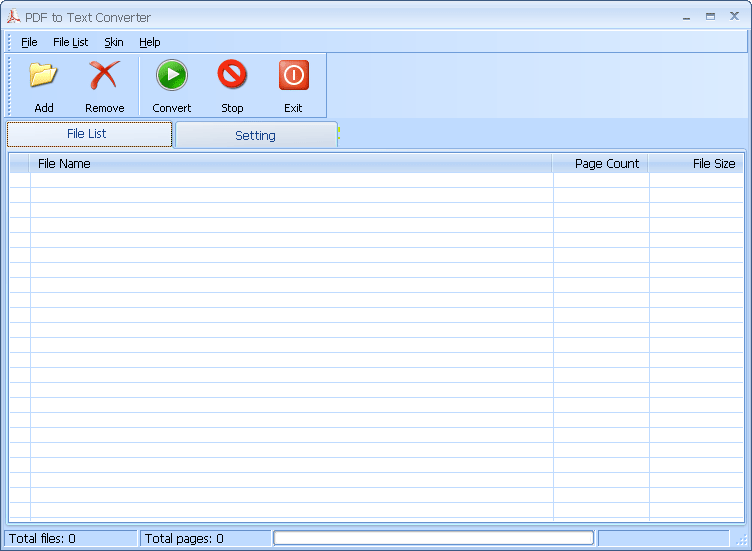The image size is (752, 551).
Task: Click the 'Total files: 0' status text
Action: click(x=42, y=539)
